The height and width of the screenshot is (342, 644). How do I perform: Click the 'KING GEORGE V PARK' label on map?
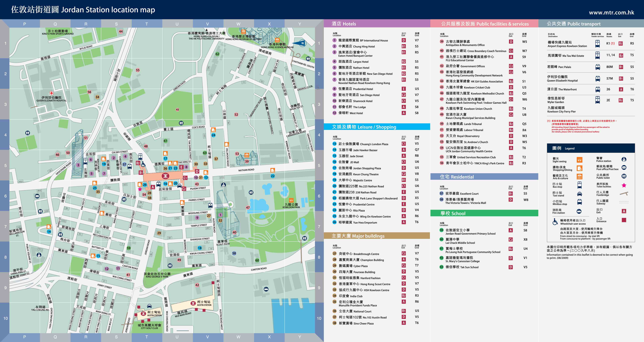click(157, 277)
